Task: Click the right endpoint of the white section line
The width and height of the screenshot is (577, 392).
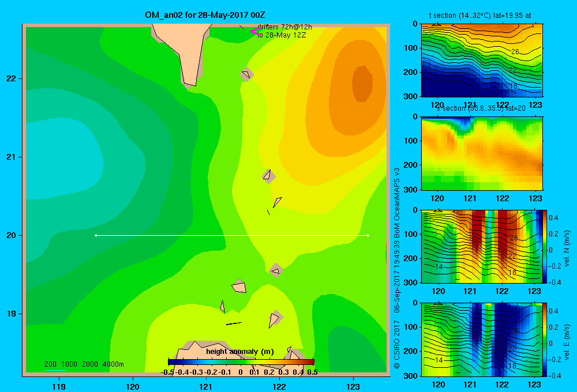Action: 368,235
